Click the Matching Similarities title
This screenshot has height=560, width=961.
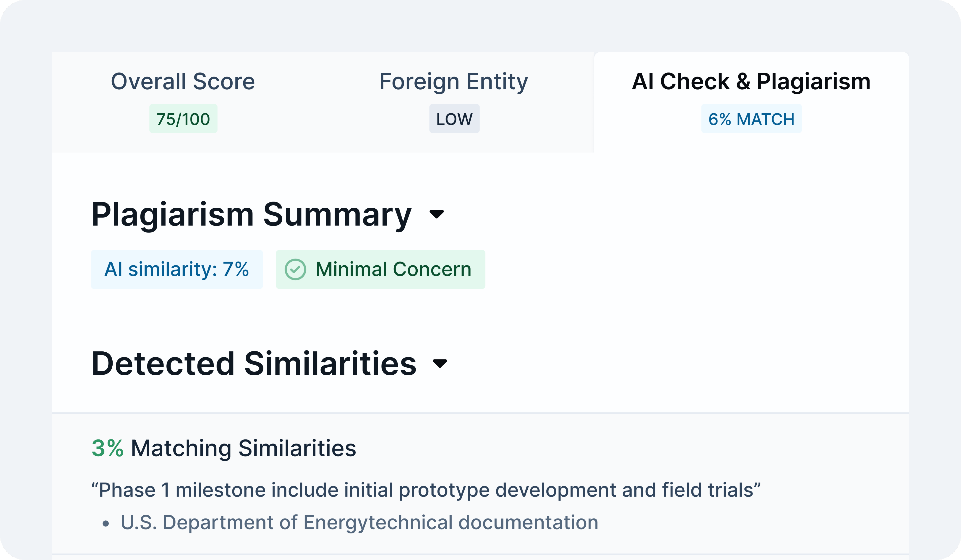[243, 448]
